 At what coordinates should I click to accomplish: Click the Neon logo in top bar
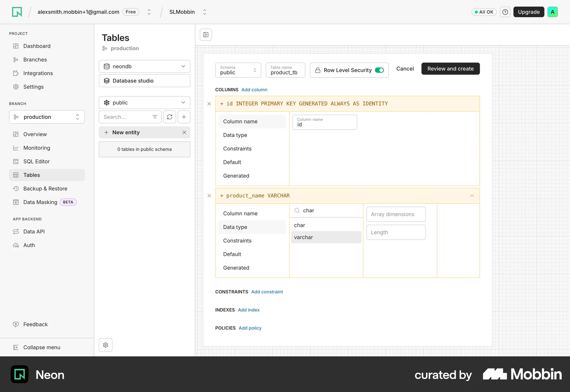(x=17, y=12)
